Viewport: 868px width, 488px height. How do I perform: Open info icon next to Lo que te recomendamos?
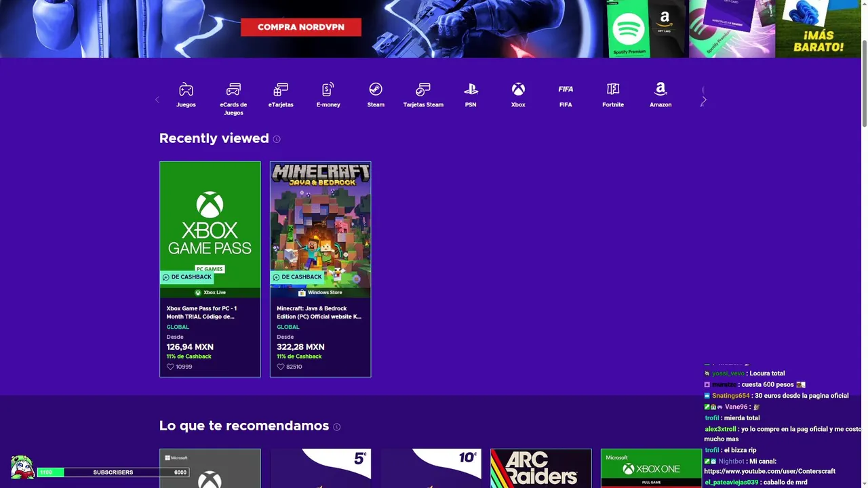pyautogui.click(x=337, y=427)
